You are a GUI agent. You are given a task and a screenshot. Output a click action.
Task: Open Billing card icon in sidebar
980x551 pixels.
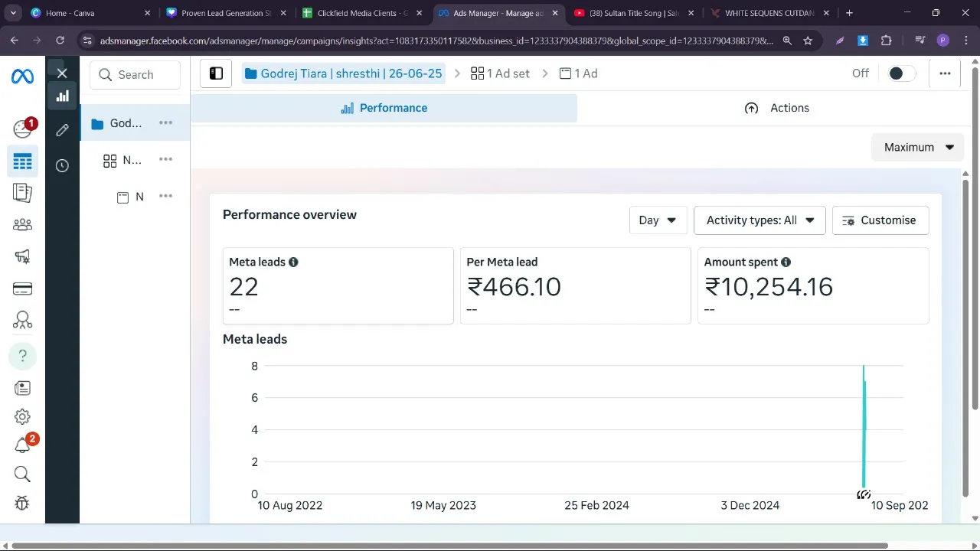click(x=22, y=289)
